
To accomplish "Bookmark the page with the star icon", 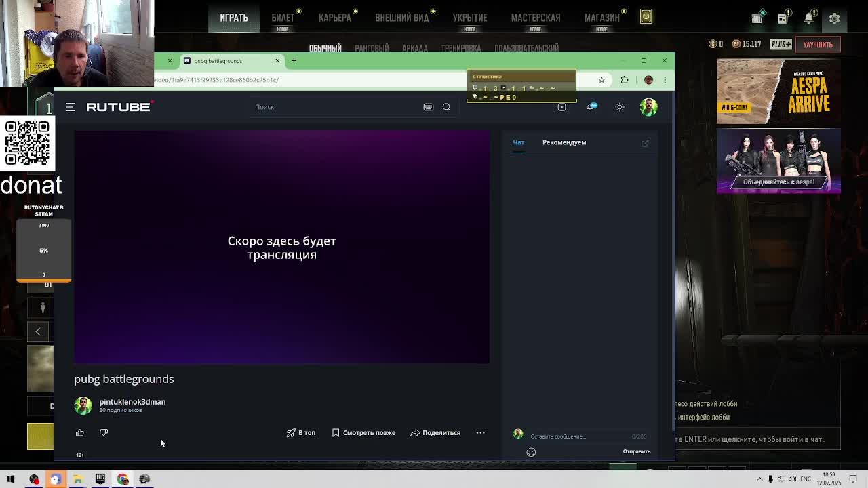I will 601,80.
